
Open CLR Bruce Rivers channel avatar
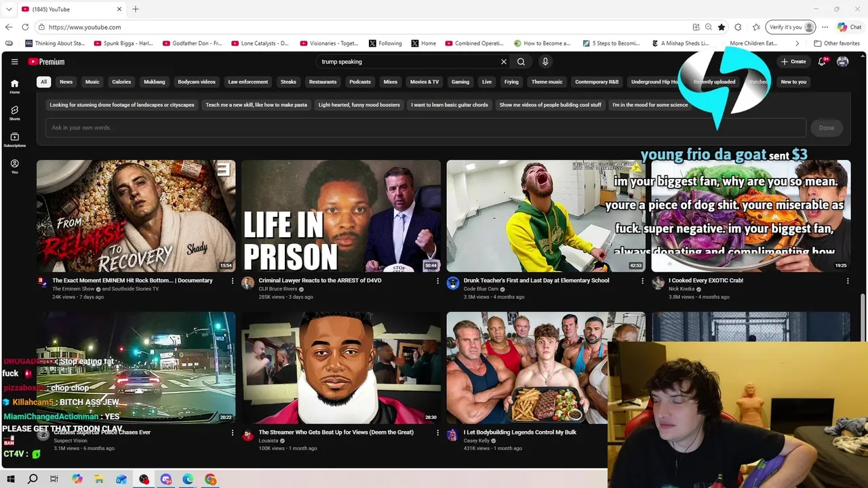[x=248, y=283]
